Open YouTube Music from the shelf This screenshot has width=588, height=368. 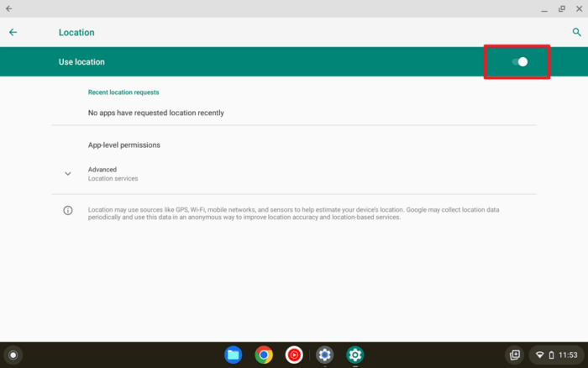[294, 355]
